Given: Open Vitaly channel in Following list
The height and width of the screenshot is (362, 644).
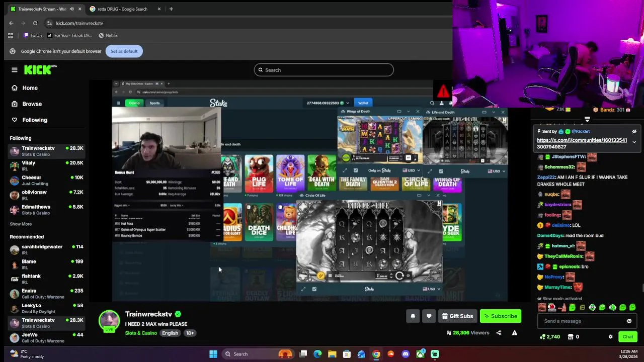Looking at the screenshot, I should click(x=46, y=165).
